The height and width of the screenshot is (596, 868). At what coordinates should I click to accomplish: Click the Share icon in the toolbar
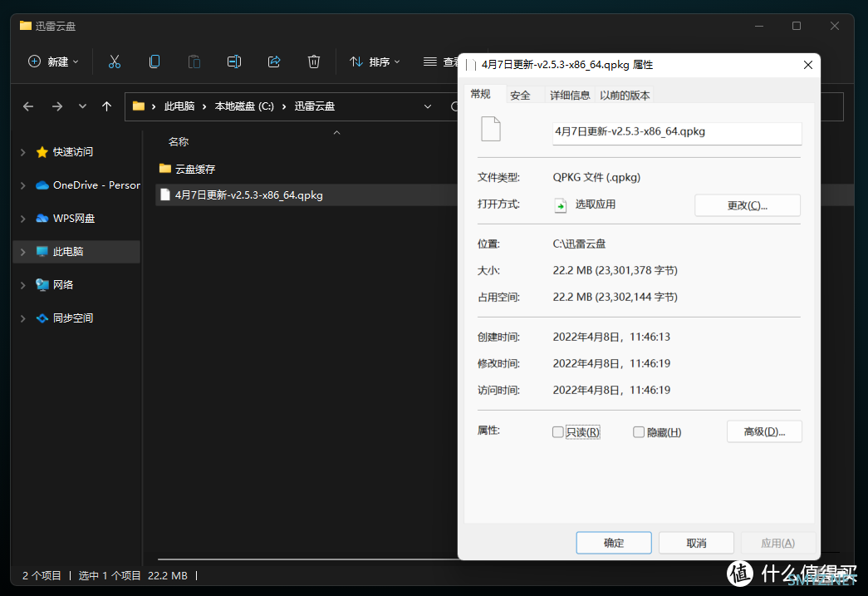point(274,62)
